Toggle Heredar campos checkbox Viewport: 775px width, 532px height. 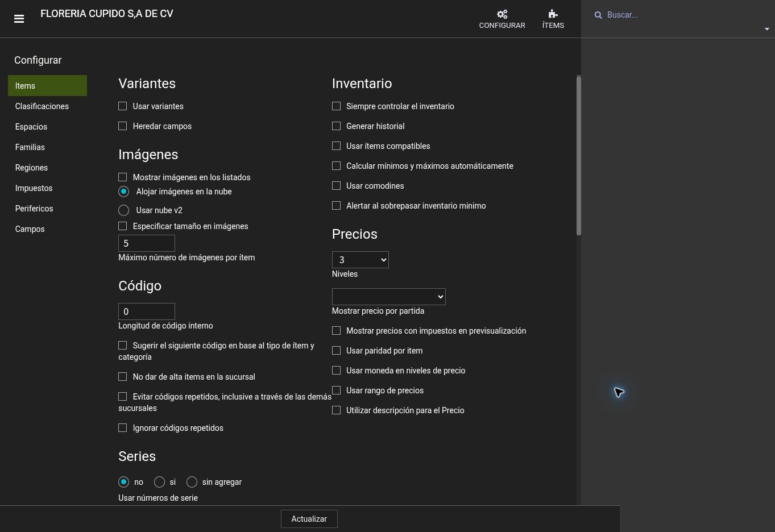(x=123, y=126)
